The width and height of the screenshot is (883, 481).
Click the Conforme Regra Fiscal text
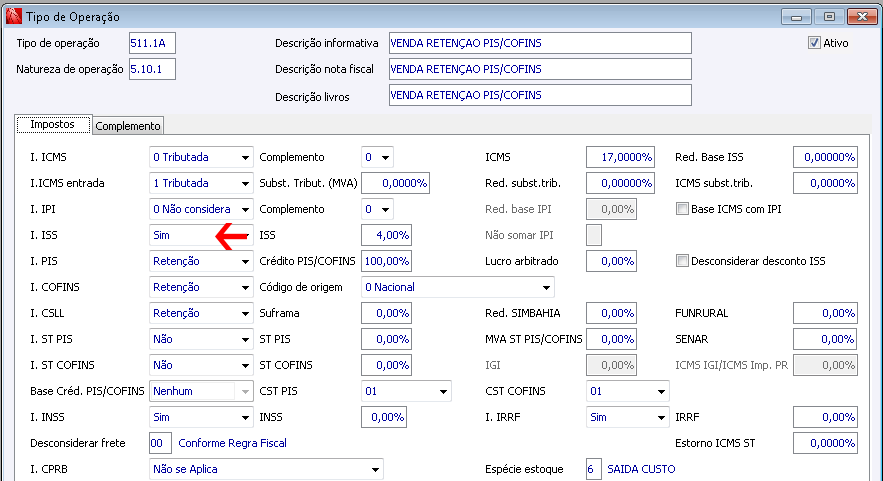tap(233, 443)
